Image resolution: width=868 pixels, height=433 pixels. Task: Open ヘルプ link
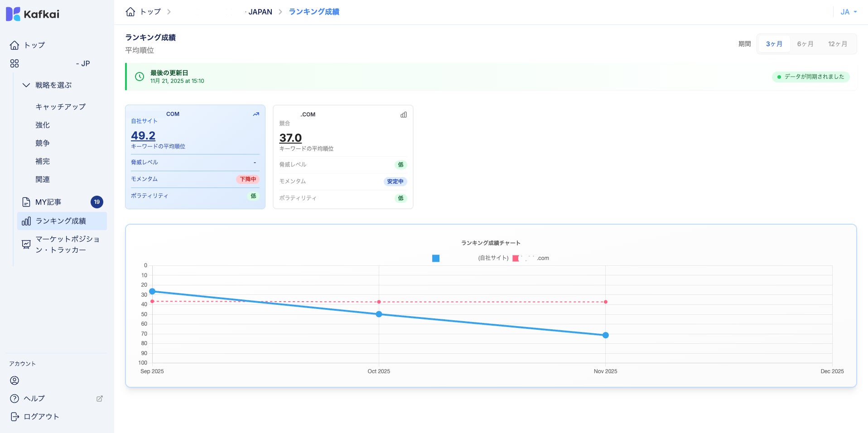[x=34, y=399]
